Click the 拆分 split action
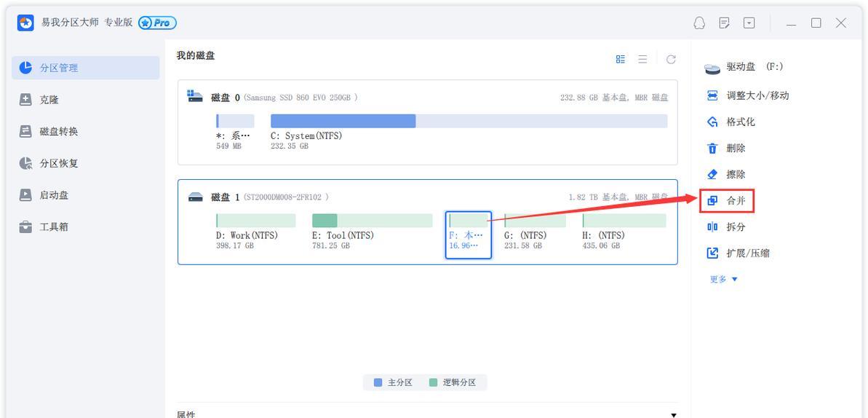The image size is (868, 418). click(x=726, y=226)
